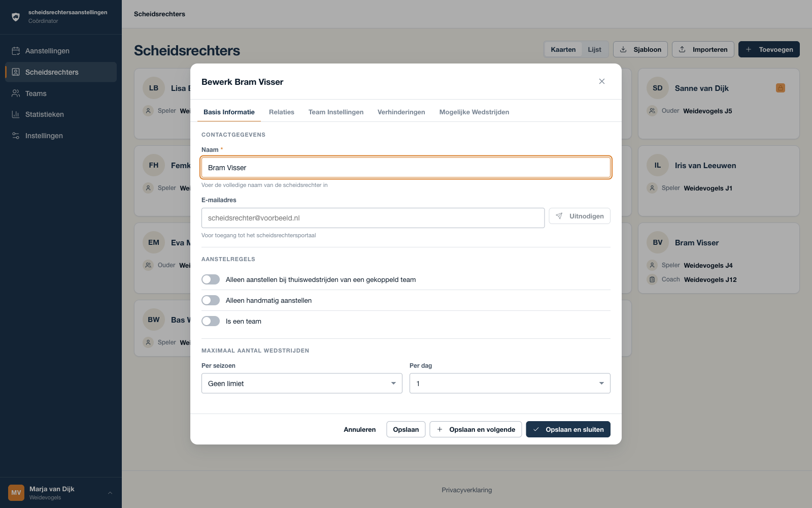812x508 pixels.
Task: Click the shield logo in the sidebar
Action: [x=16, y=17]
